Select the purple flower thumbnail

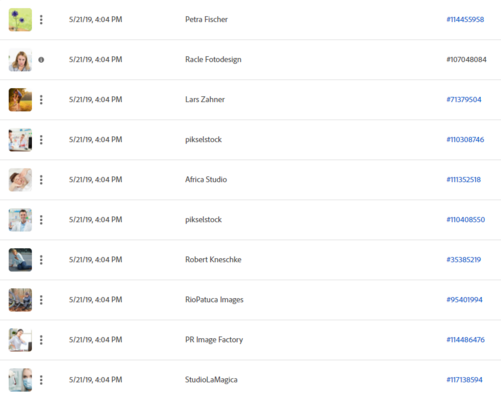[20, 20]
